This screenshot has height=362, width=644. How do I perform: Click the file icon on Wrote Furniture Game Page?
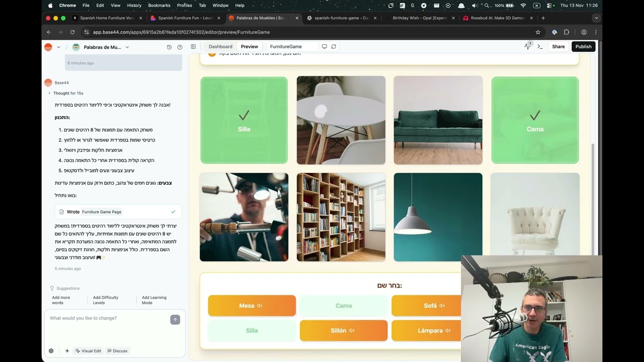(62, 212)
